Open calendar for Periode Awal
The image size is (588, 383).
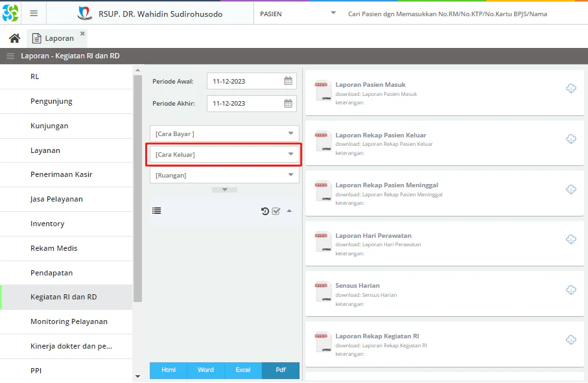coord(288,81)
